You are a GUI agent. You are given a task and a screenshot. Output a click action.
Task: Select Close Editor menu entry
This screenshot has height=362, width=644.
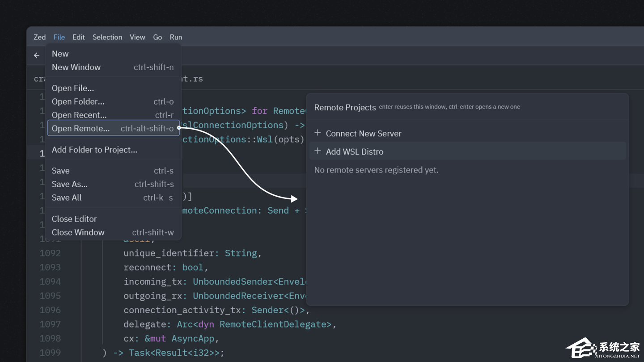pos(74,219)
